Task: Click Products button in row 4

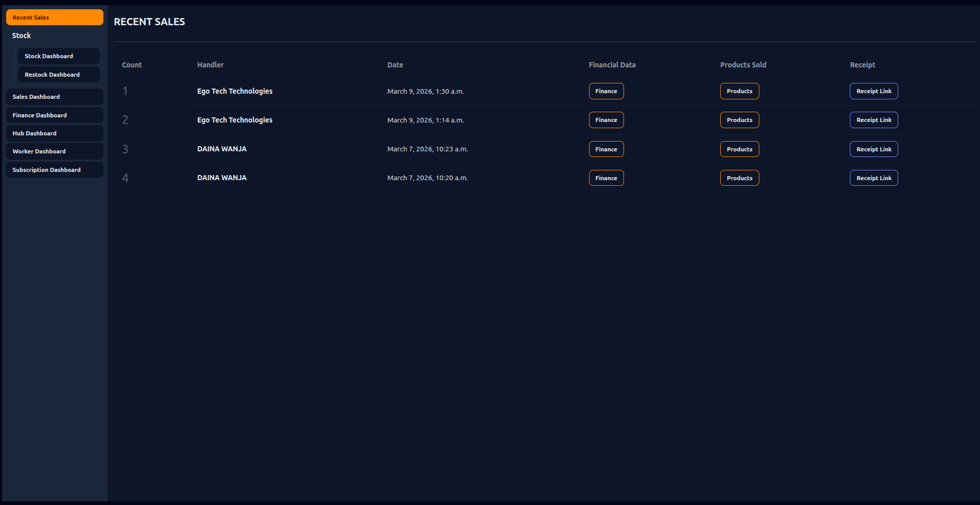Action: point(739,178)
